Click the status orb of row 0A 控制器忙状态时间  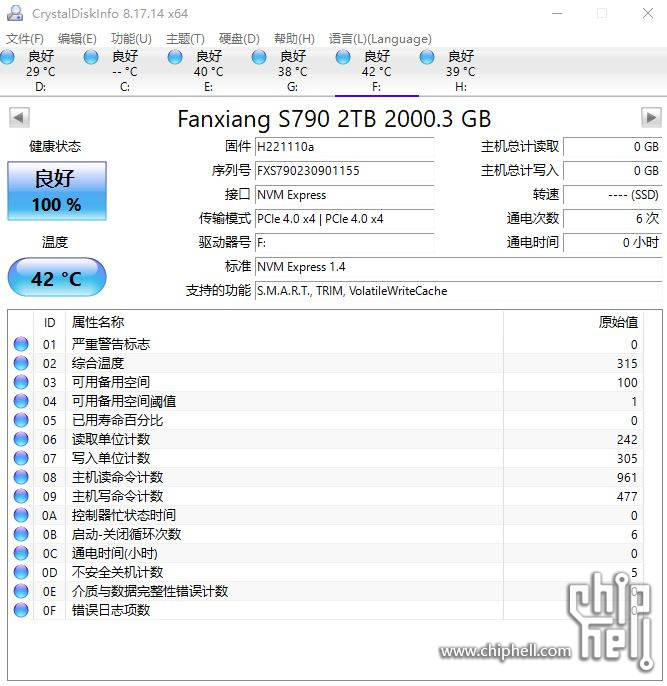tap(21, 515)
